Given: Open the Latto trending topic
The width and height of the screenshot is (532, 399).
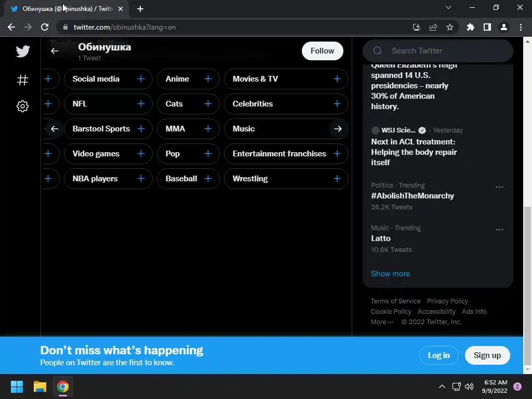Looking at the screenshot, I should [x=381, y=238].
